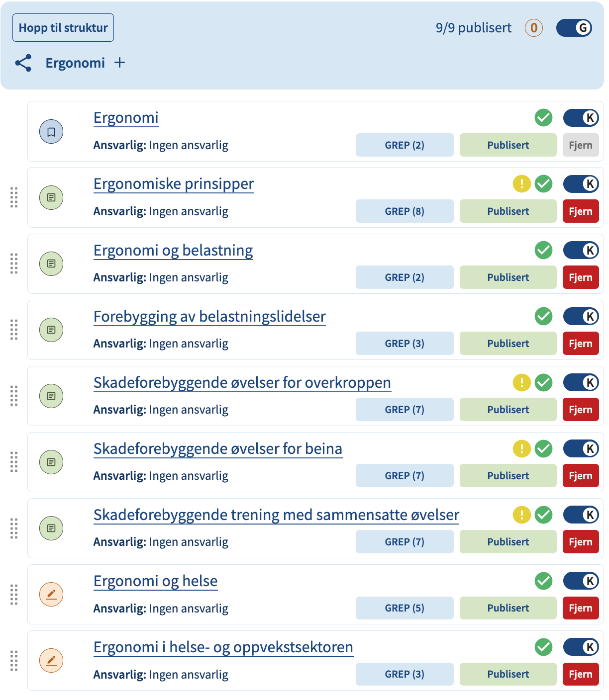The image size is (609, 700).
Task: Toggle the K switch for Ergonomi i helse- og oppvekstsektoren
Action: [x=581, y=647]
